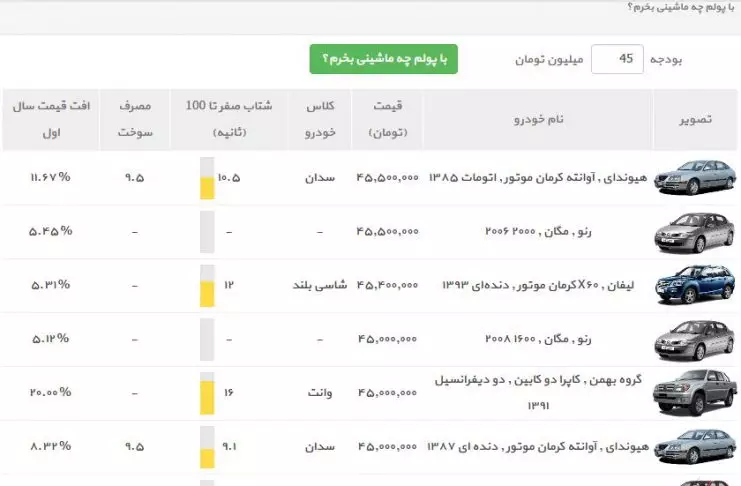Sort by 'قیمت (تومان)' column header

[x=388, y=119]
